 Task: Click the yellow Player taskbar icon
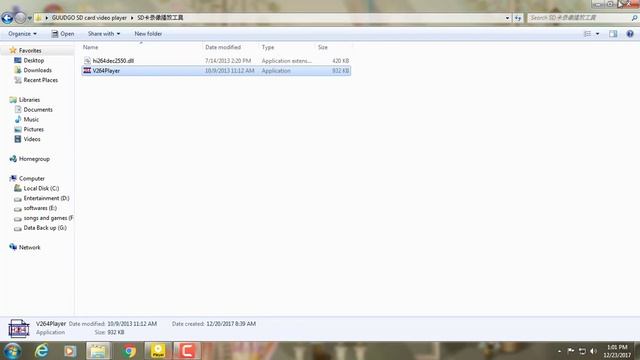click(158, 351)
